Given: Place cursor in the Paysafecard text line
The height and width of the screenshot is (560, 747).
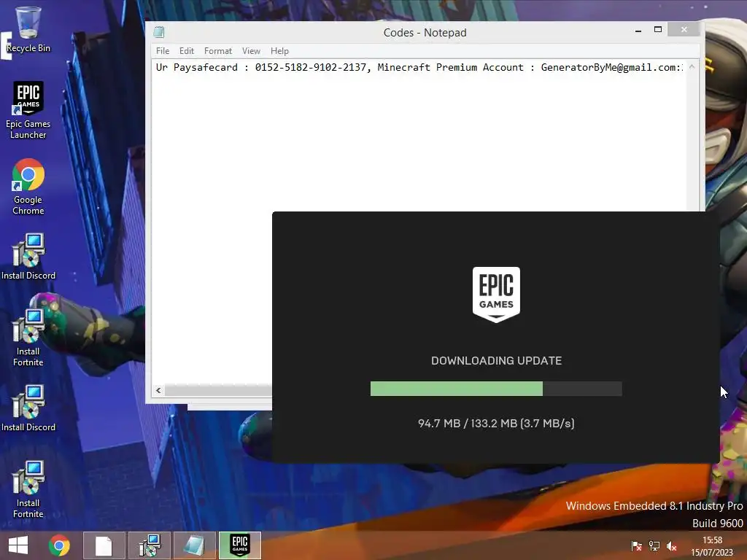Looking at the screenshot, I should coord(419,68).
